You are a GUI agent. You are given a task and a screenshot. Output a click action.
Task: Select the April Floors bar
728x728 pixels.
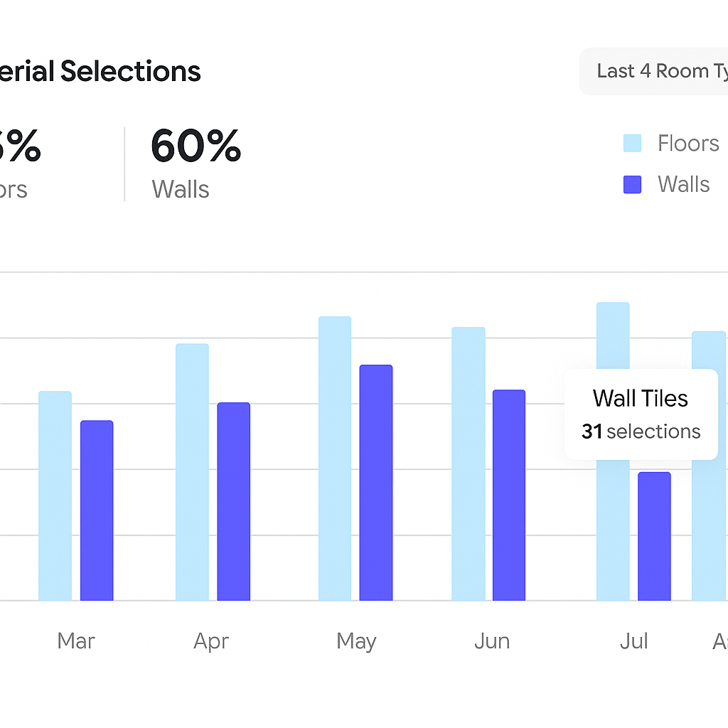(x=192, y=472)
